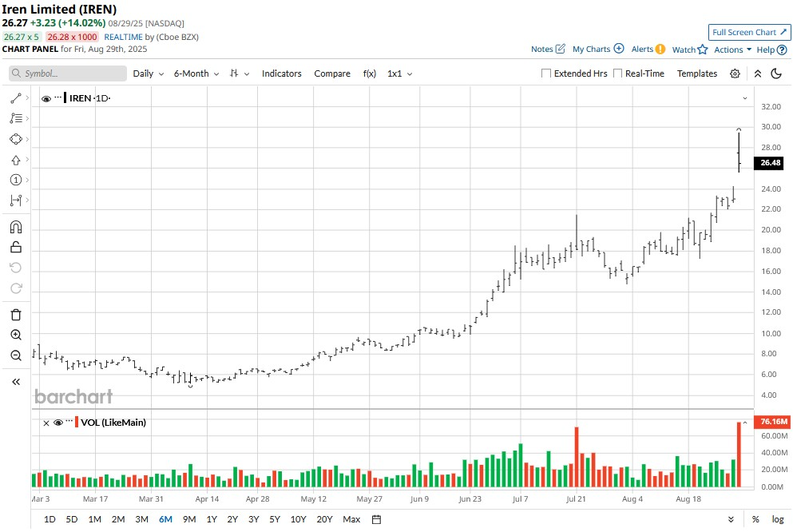Click the REALTIME link
793x532 pixels.
point(124,37)
